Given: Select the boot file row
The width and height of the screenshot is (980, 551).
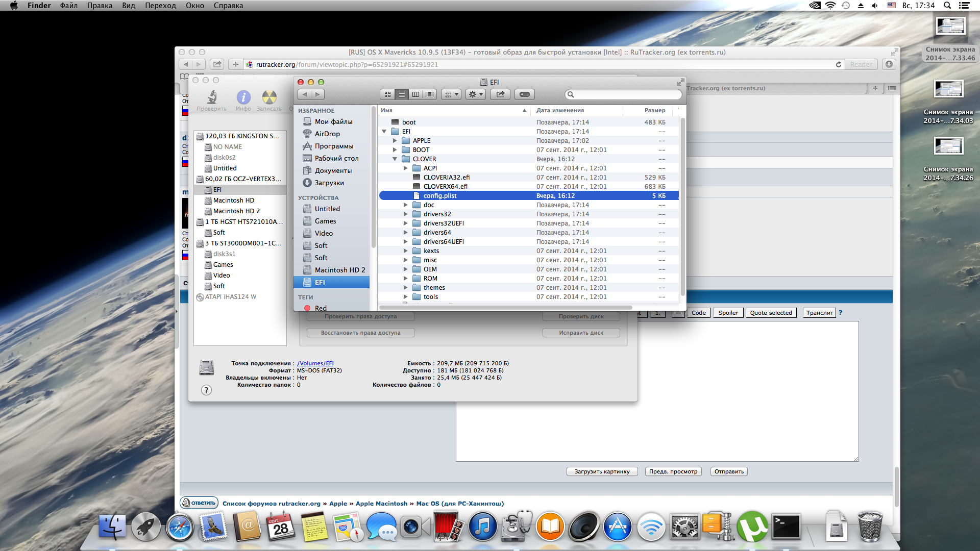Looking at the screenshot, I should [529, 122].
